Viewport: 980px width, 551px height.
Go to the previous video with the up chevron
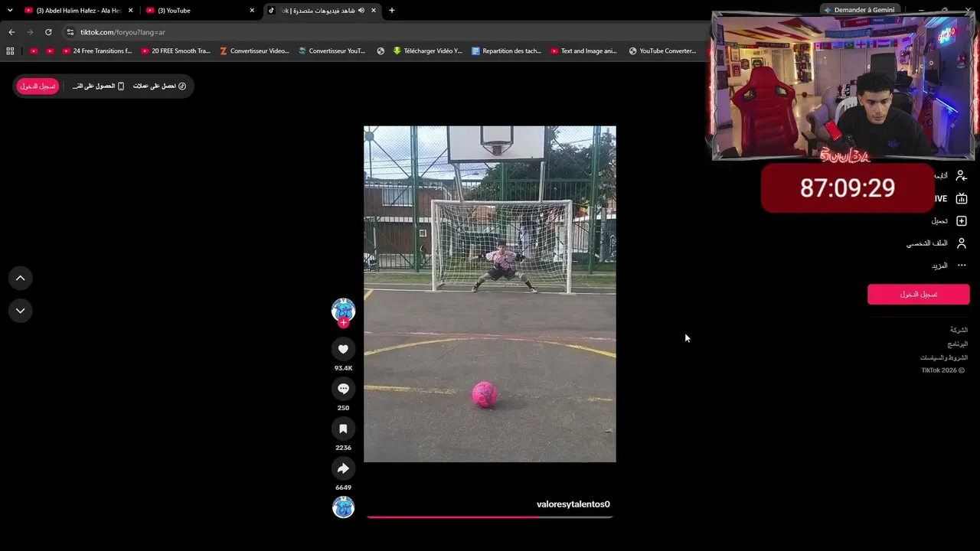tap(21, 278)
